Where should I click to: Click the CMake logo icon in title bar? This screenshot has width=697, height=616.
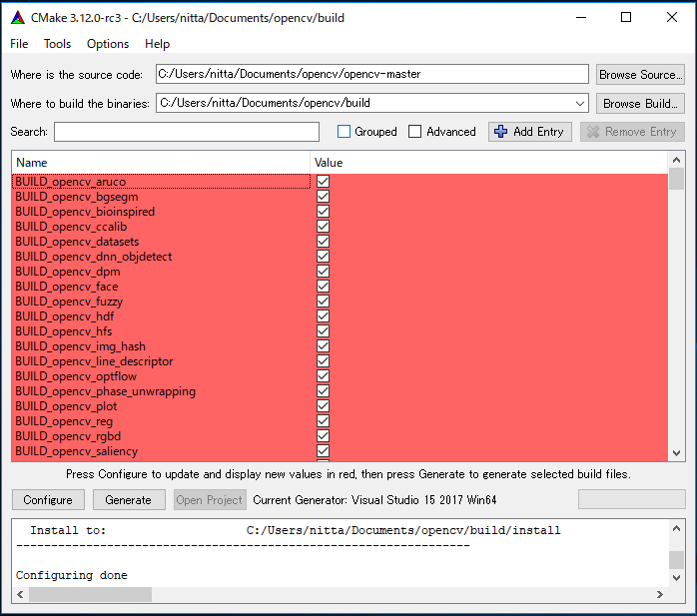point(18,17)
